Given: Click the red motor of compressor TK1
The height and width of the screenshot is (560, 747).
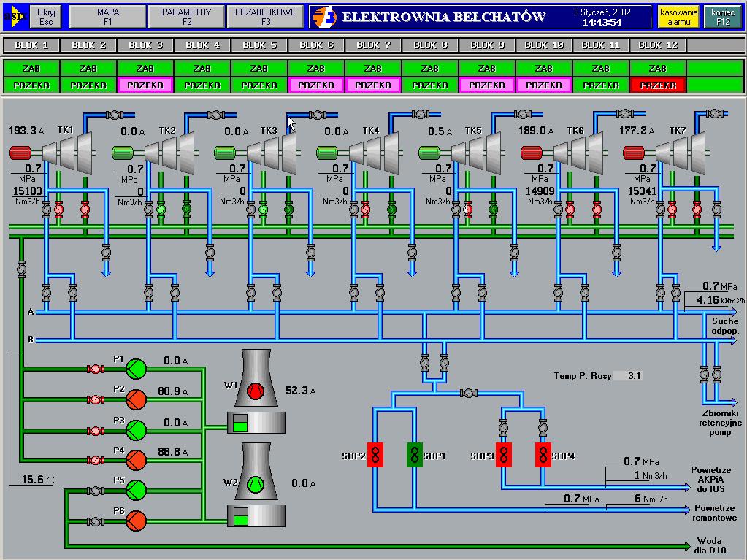Looking at the screenshot, I should 20,153.
